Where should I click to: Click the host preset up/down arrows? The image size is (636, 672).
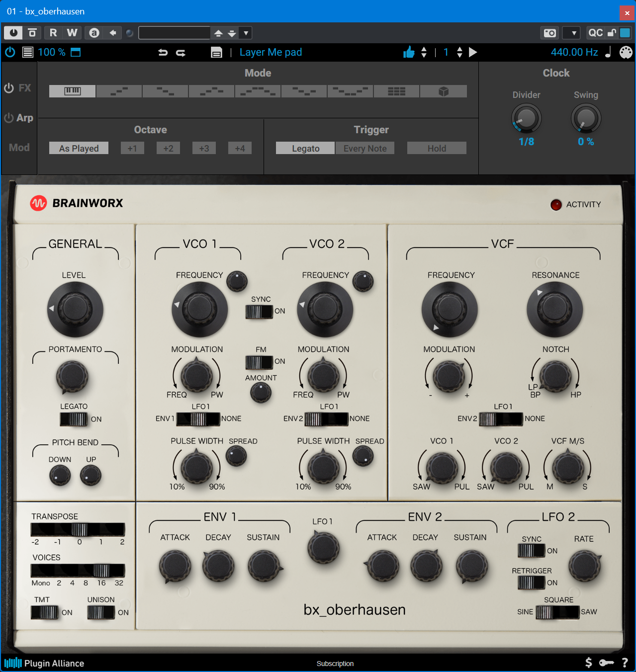(225, 33)
